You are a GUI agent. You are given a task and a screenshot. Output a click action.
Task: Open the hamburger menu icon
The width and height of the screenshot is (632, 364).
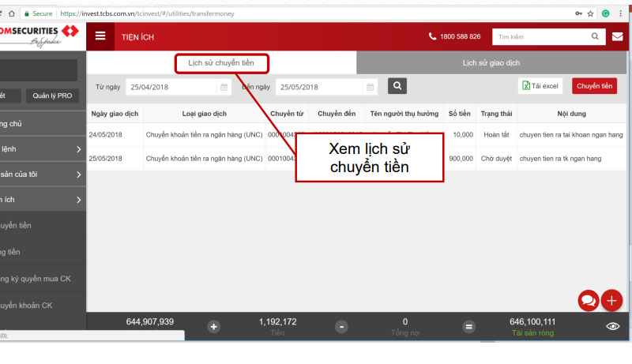coord(100,36)
